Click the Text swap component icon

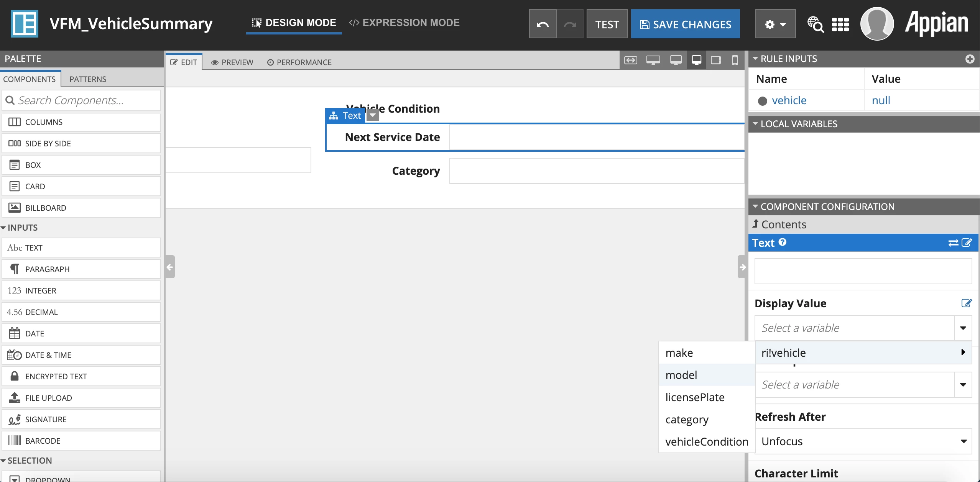point(953,243)
